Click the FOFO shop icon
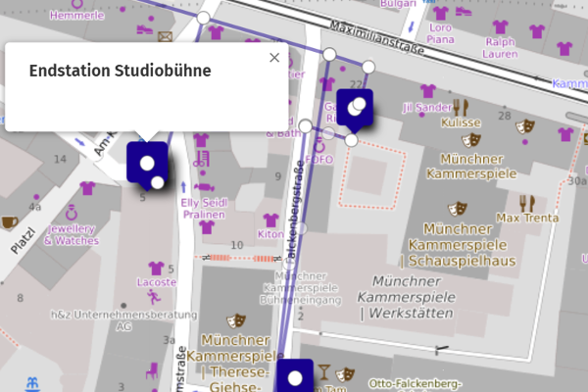The height and width of the screenshot is (392, 588). [319, 145]
